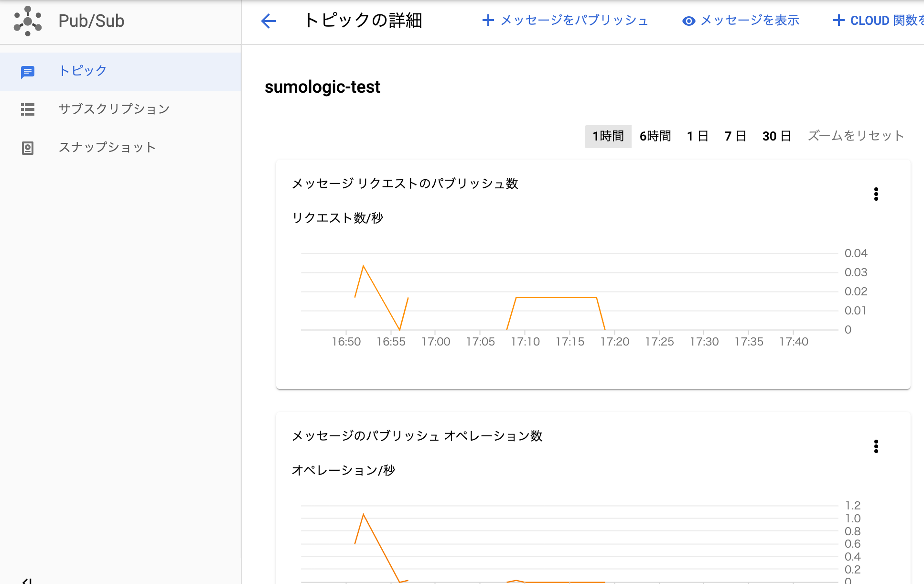This screenshot has width=924, height=584.
Task: Open the トピック section
Action: tap(82, 70)
